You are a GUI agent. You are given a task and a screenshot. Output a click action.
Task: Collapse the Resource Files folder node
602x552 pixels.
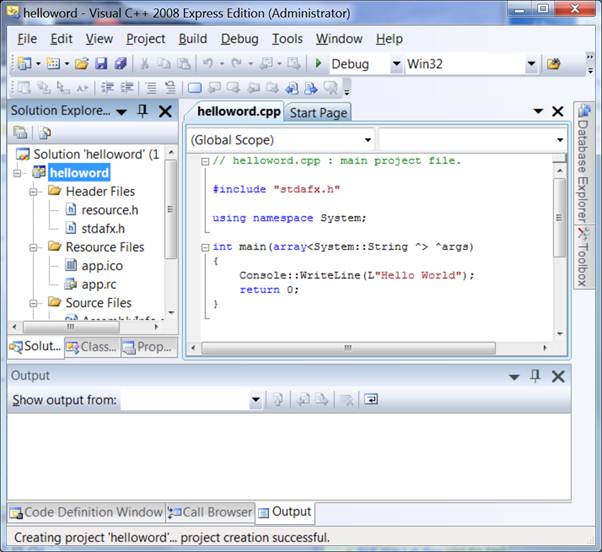[34, 248]
